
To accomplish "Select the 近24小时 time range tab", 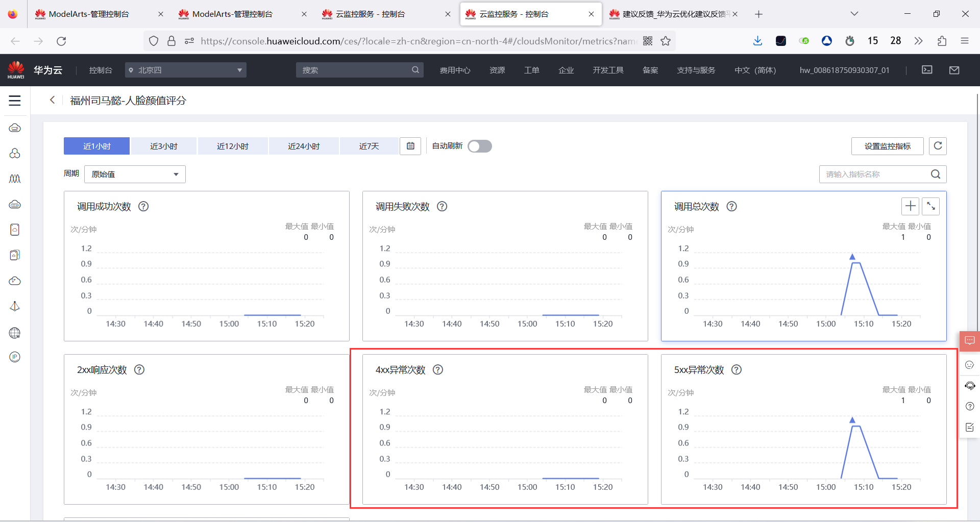I will [x=304, y=146].
